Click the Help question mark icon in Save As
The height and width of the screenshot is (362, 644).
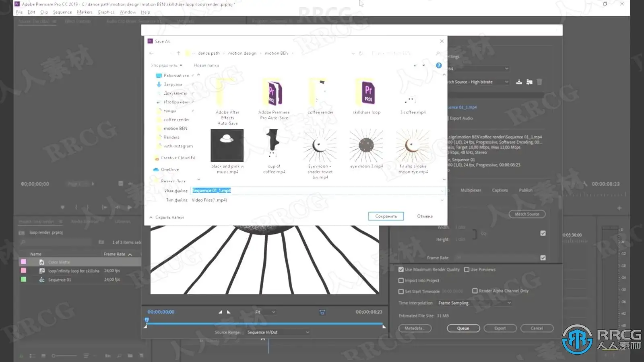pyautogui.click(x=439, y=65)
